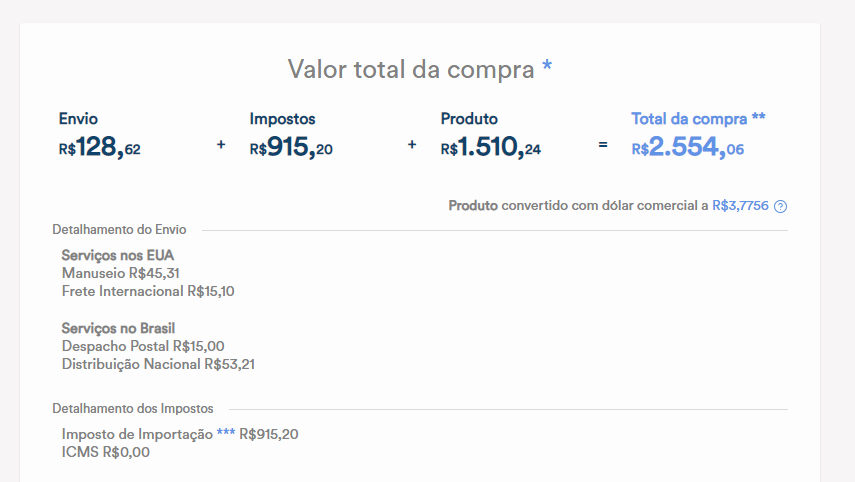Click the Valor total da compra title
This screenshot has height=482, width=855.
coord(419,69)
